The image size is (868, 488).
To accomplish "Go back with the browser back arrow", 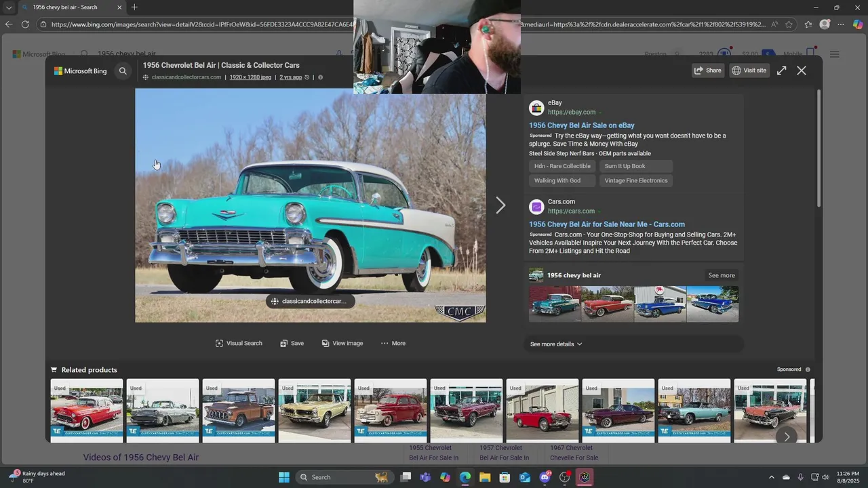I will click(8, 24).
